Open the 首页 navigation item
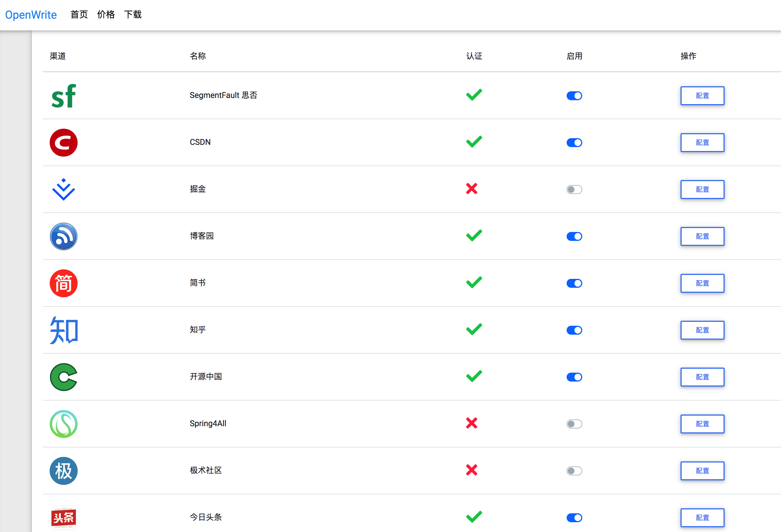Screen dimensions: 781x532 [79, 15]
